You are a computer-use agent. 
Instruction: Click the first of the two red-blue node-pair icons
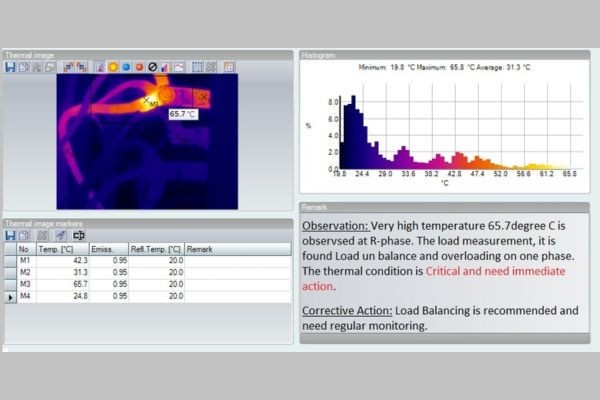pos(68,67)
